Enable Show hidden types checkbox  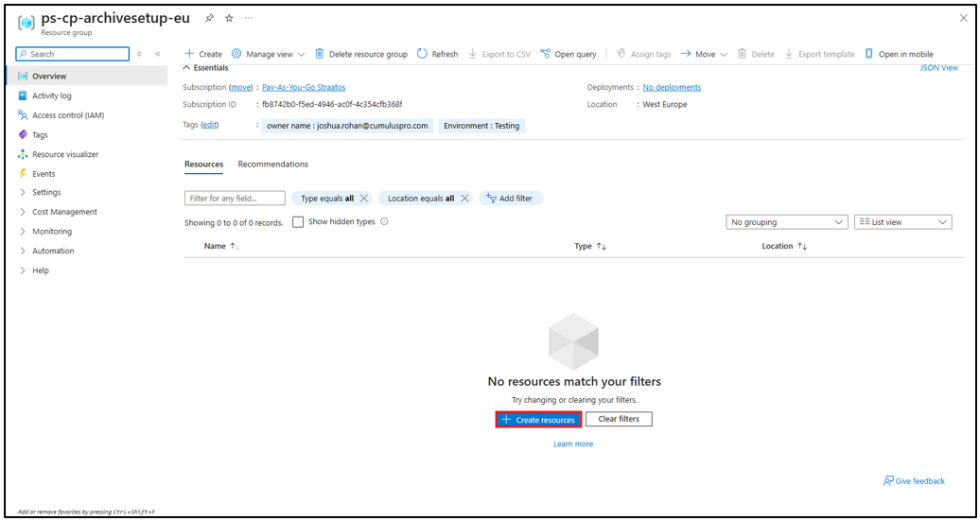coord(298,222)
